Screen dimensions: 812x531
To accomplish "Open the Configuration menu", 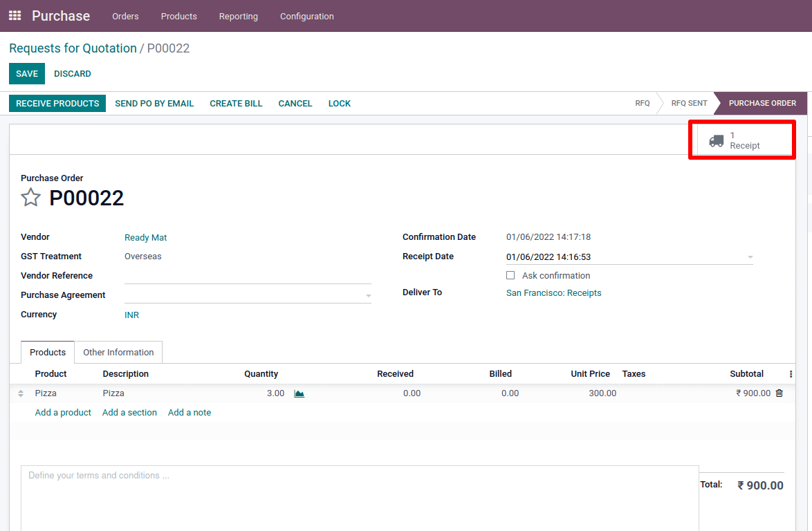I will pyautogui.click(x=306, y=16).
